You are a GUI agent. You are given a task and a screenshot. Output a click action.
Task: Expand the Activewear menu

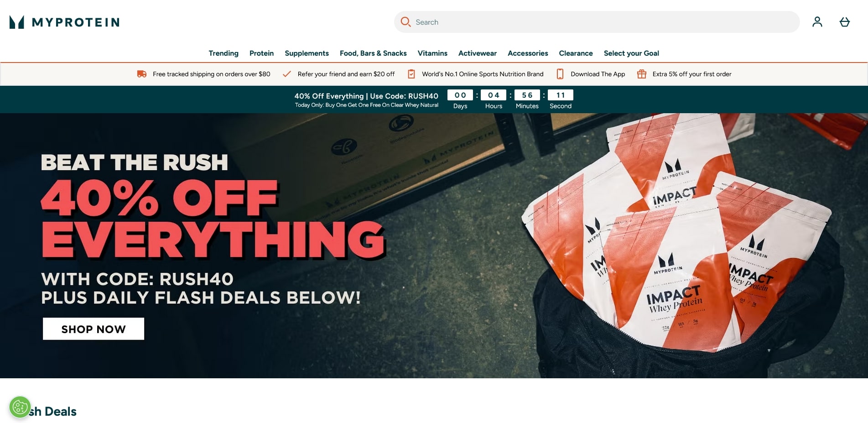pyautogui.click(x=477, y=53)
